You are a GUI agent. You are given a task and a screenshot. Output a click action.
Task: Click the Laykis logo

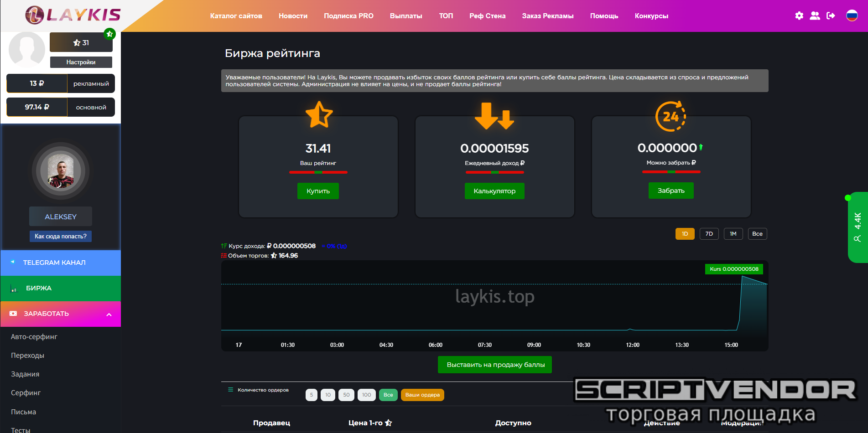pyautogui.click(x=73, y=15)
